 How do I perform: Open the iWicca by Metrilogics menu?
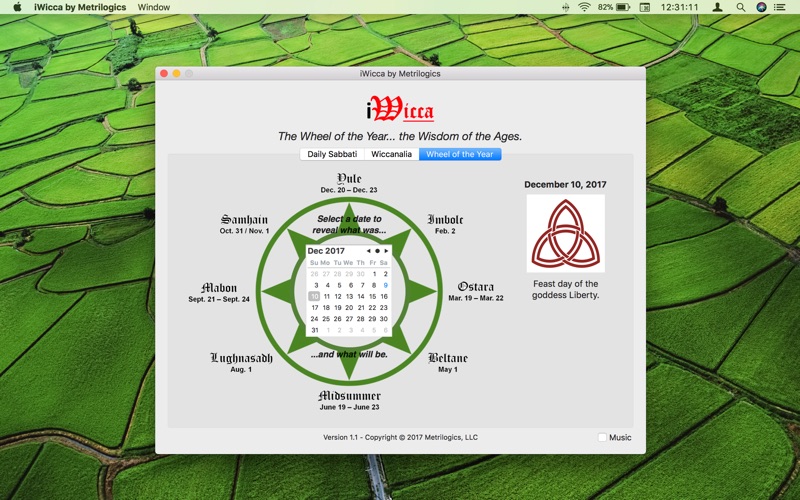(80, 7)
